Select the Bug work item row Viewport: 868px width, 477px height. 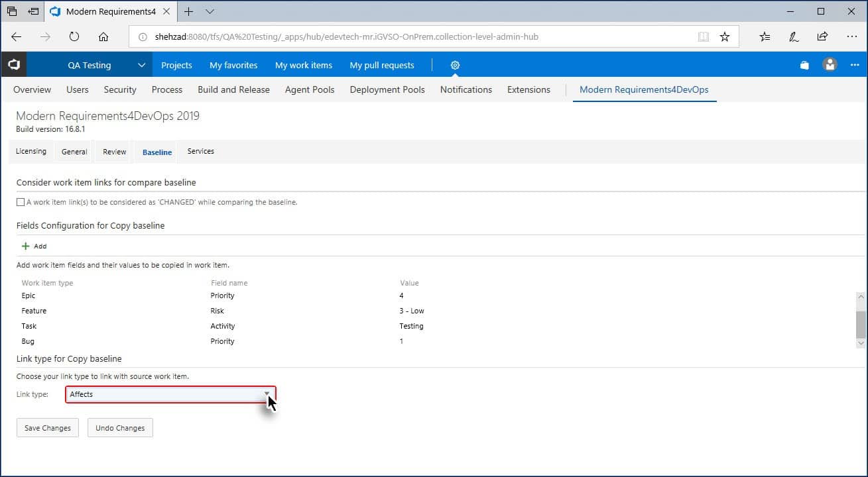[x=435, y=341]
